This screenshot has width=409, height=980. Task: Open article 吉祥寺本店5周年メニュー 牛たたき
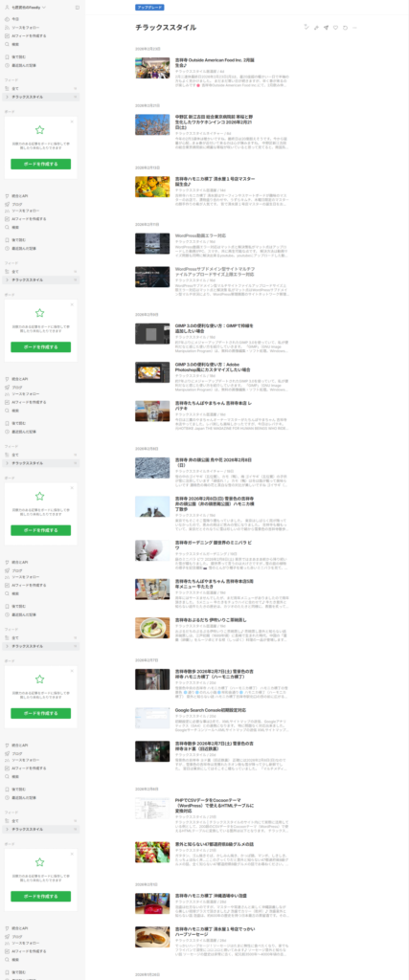click(x=215, y=584)
